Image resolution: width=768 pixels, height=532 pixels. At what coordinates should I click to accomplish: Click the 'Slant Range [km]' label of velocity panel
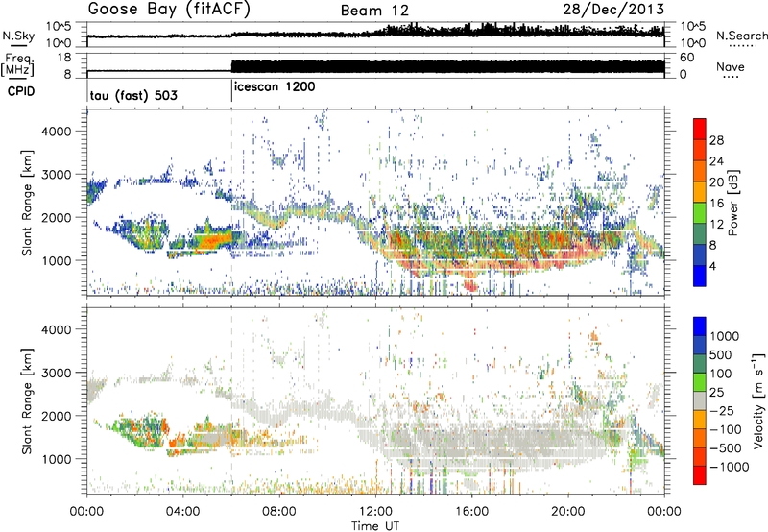coord(27,401)
